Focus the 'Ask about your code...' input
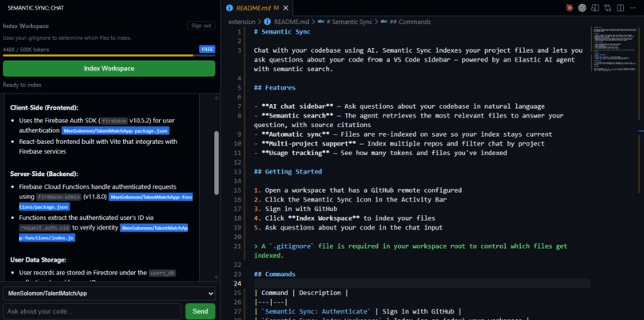Screen dimensions: 644x320 (x=92, y=311)
